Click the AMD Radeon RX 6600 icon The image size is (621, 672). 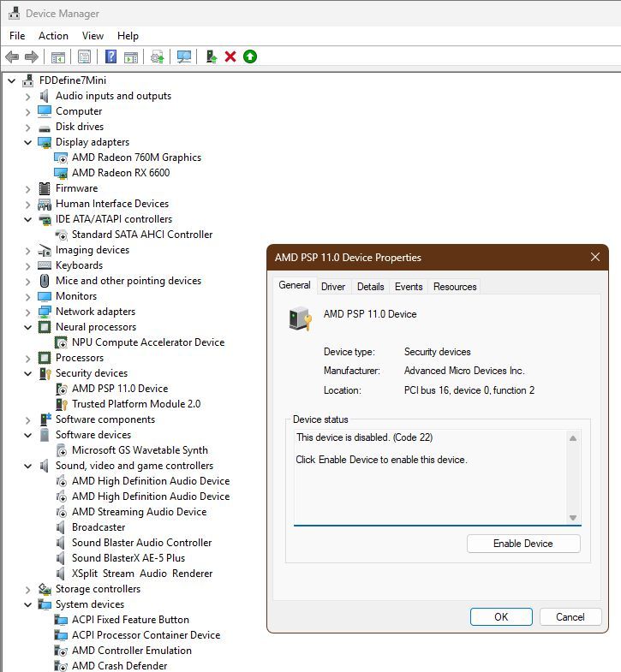click(x=61, y=173)
